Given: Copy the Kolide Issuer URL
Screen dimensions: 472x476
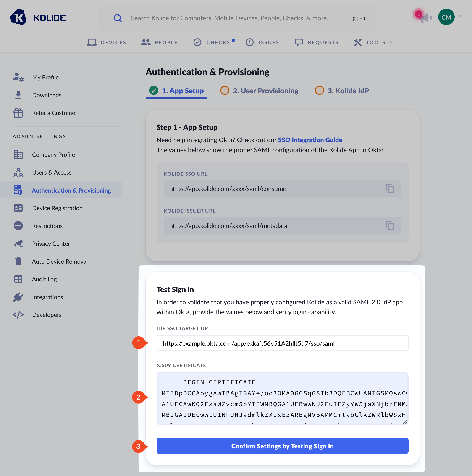Looking at the screenshot, I should point(390,226).
